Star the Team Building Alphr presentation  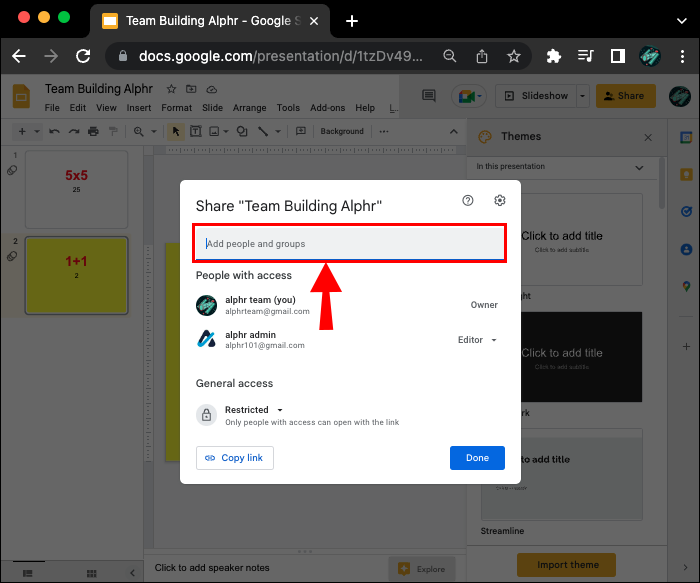point(171,90)
